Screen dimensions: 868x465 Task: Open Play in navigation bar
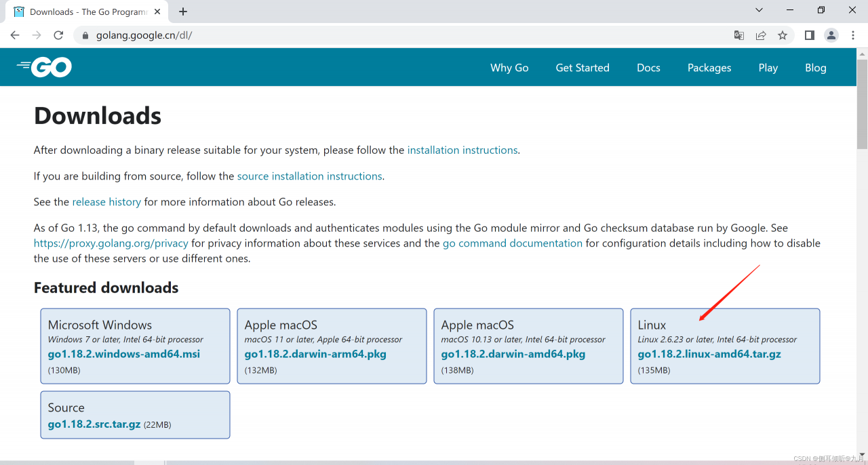click(x=768, y=68)
